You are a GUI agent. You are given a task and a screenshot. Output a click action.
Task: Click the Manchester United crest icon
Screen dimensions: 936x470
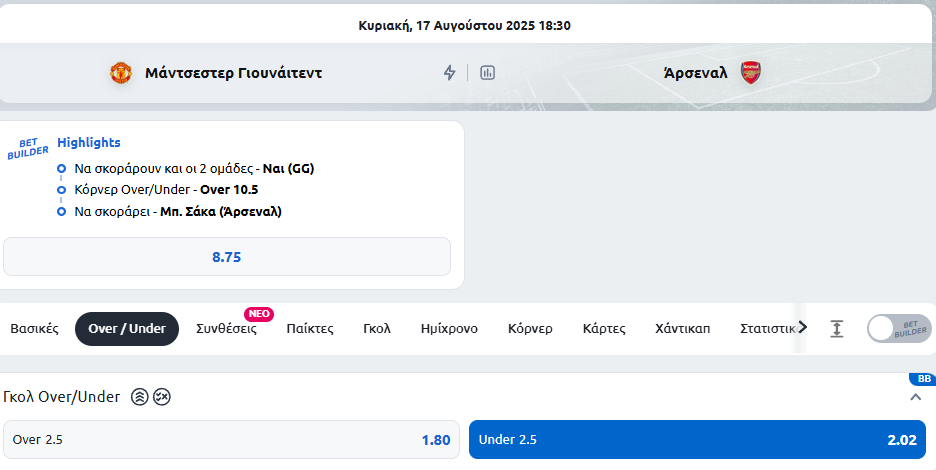point(121,73)
